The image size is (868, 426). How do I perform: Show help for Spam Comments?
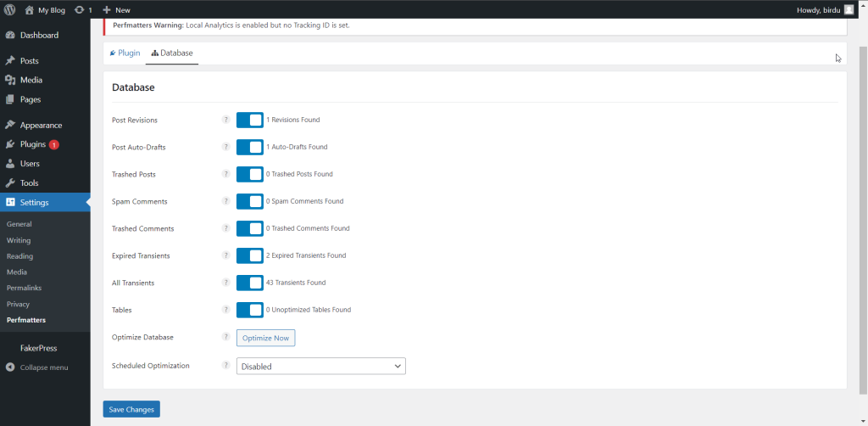click(x=225, y=201)
